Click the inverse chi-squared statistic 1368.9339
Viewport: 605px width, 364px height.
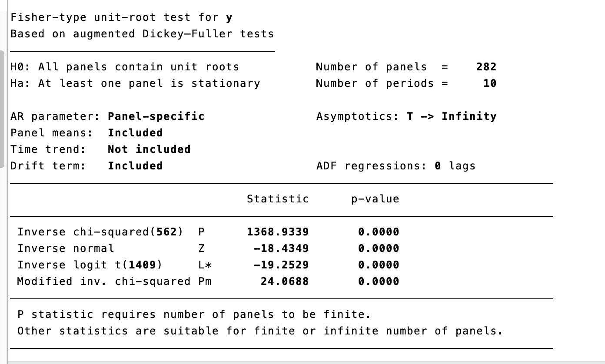point(278,232)
